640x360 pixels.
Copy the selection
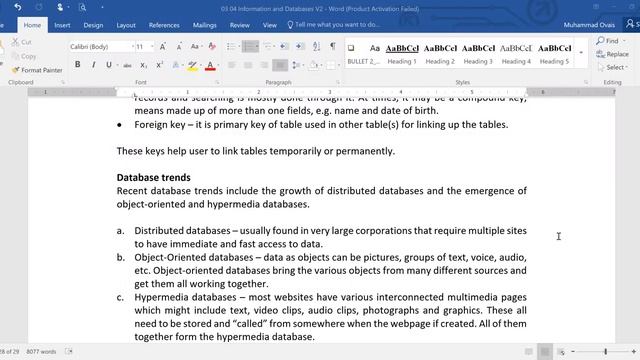tap(24, 56)
